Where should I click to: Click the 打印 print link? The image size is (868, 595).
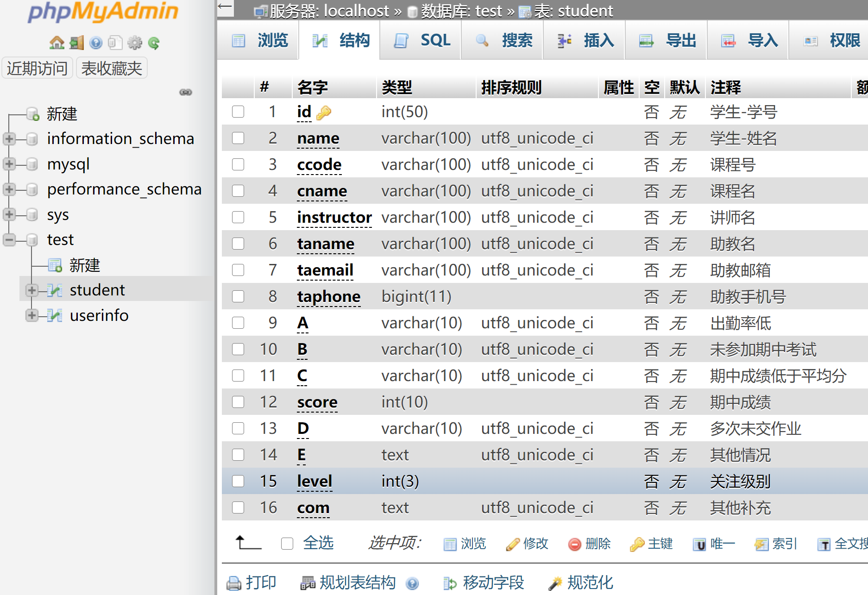pyautogui.click(x=261, y=583)
